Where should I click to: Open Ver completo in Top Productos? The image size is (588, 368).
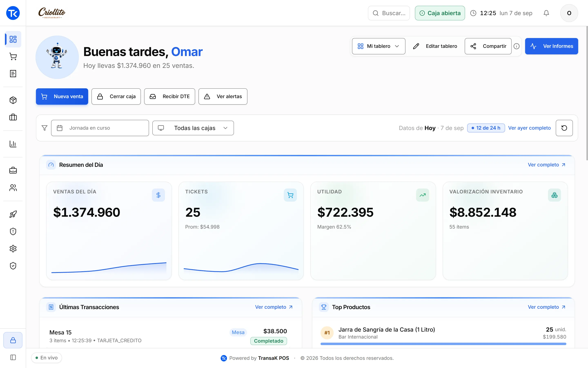547,307
